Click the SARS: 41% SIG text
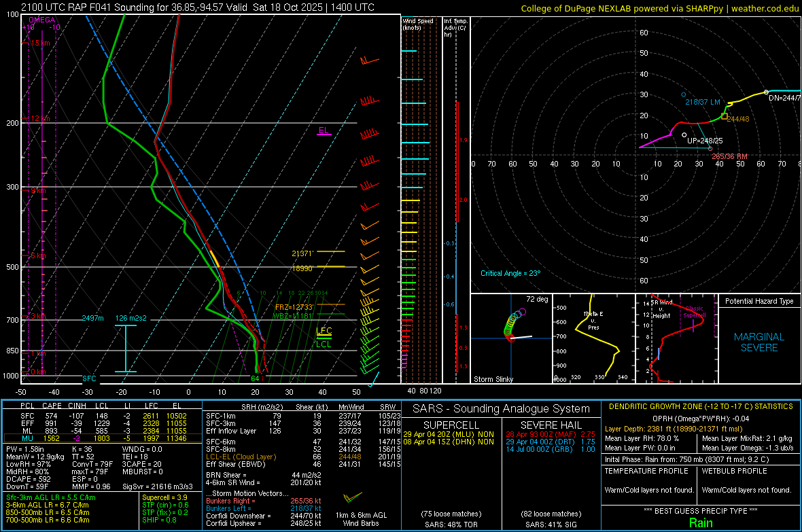Viewport: 802px width, 532px height. click(x=551, y=525)
